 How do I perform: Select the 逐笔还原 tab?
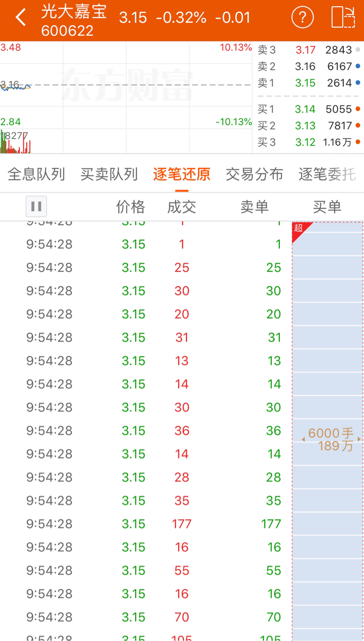[x=182, y=175]
